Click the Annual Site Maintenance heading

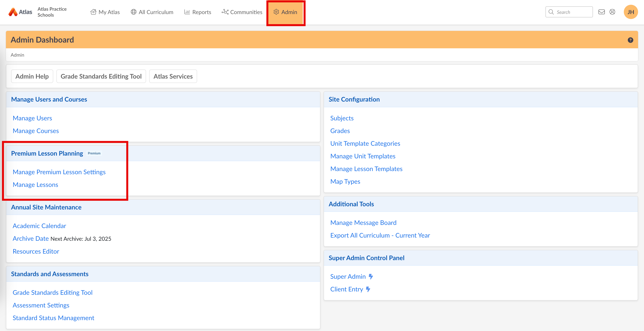(x=46, y=207)
